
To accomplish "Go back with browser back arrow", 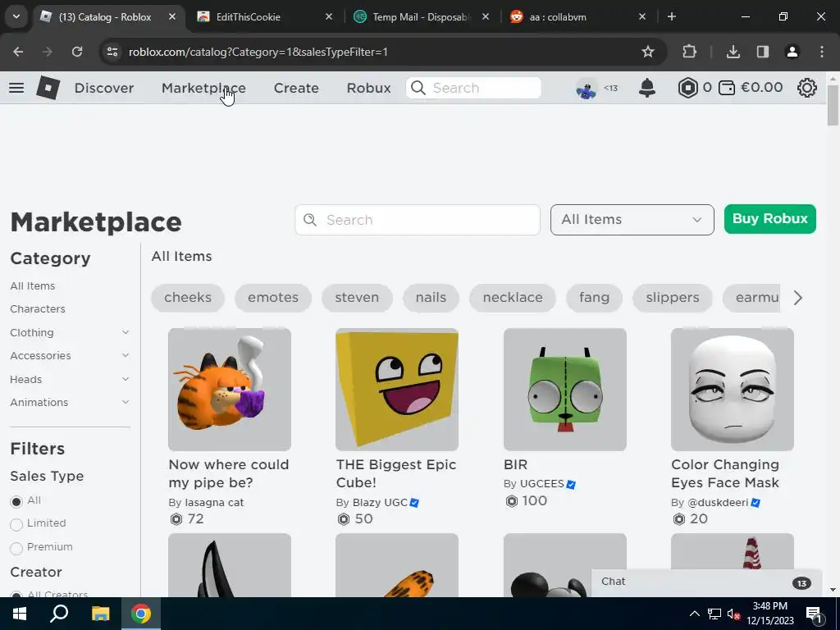I will pos(18,52).
